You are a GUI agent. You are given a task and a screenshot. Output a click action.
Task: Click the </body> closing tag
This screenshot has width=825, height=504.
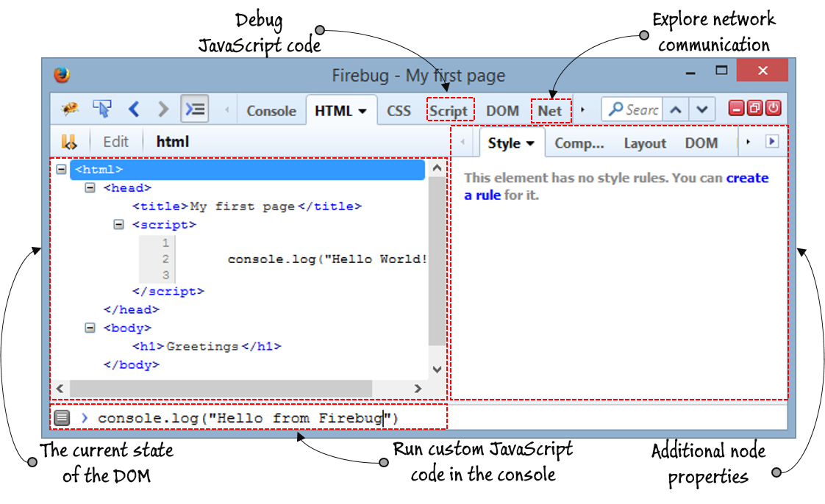(131, 364)
